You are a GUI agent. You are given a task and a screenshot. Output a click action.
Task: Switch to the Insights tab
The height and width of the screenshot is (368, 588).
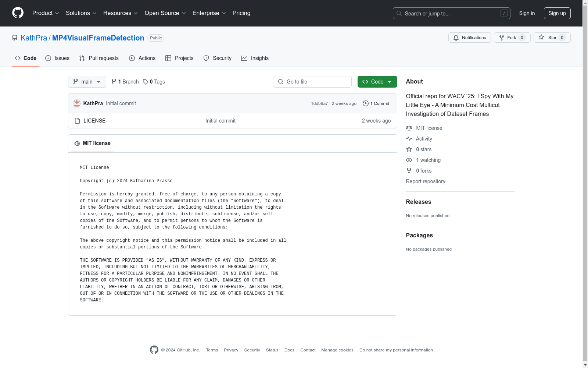[255, 58]
